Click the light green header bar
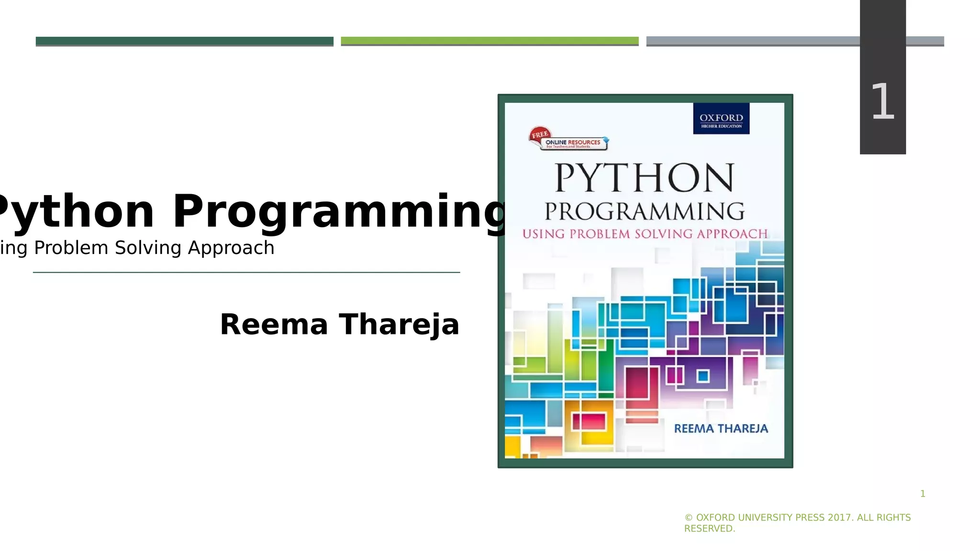Image resolution: width=980 pixels, height=551 pixels. click(x=490, y=41)
